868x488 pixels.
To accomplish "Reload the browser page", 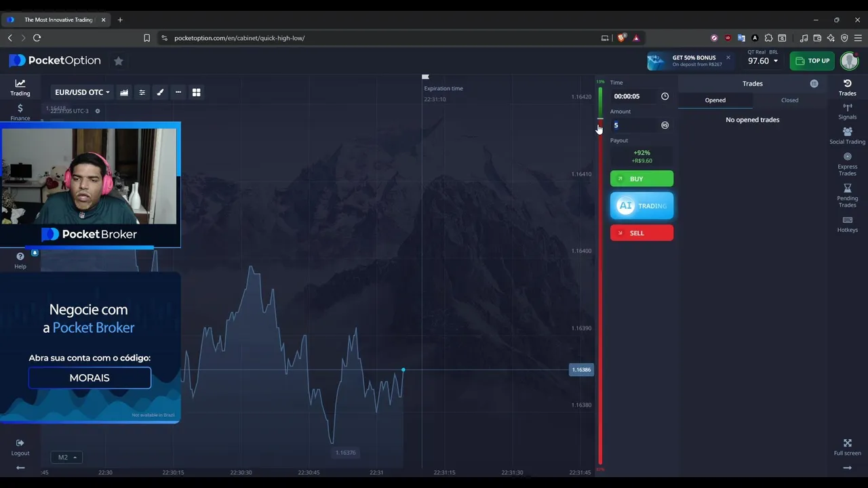I will coord(37,38).
